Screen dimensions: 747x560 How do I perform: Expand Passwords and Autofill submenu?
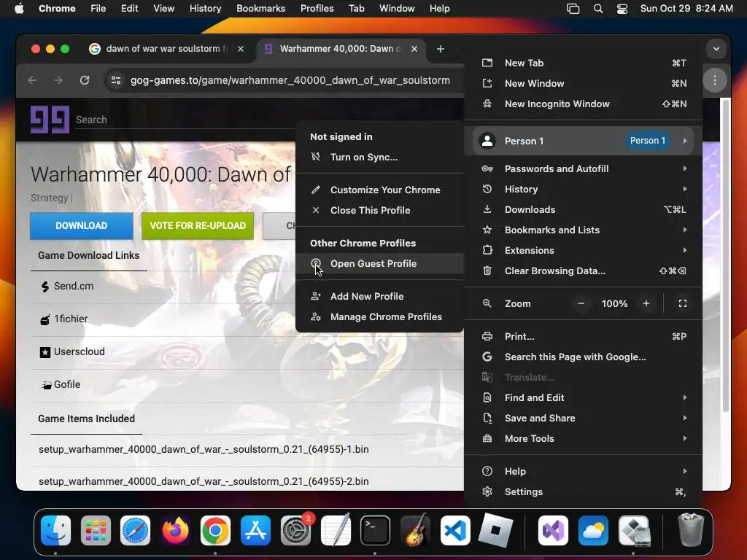point(584,168)
